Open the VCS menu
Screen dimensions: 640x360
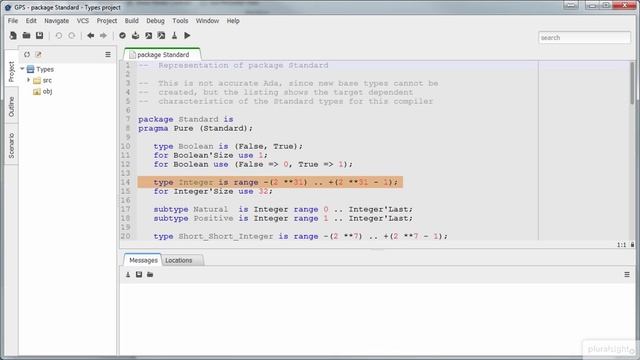(x=83, y=21)
